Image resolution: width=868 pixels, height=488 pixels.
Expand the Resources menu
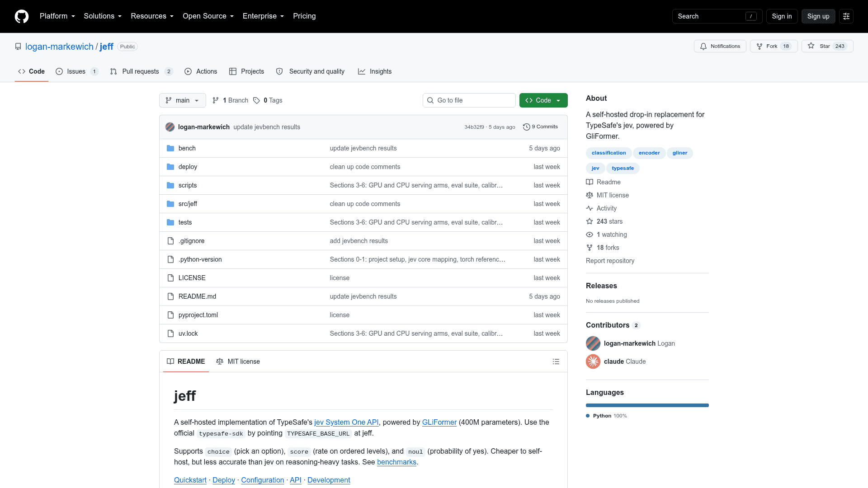click(152, 16)
